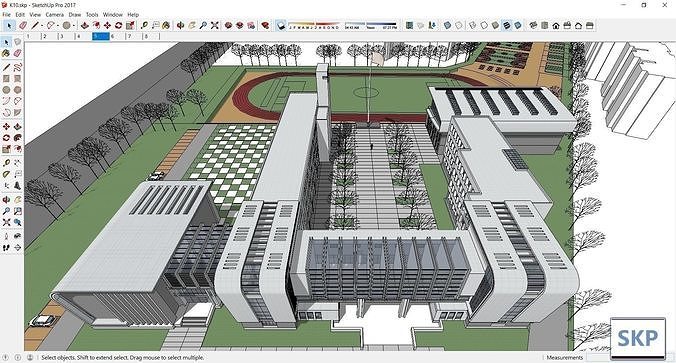
Task: Open the Camera menu
Action: (55, 15)
